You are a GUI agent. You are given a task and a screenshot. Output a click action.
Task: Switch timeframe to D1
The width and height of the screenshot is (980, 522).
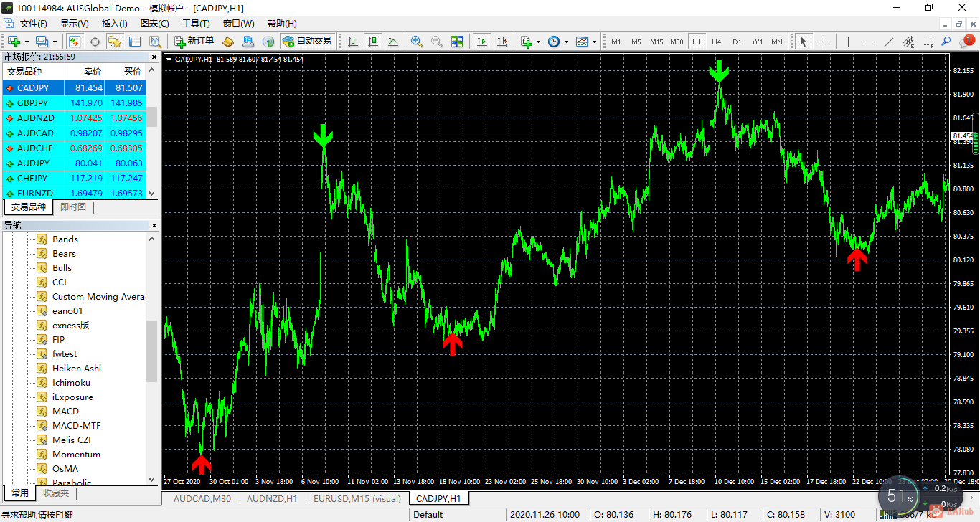[737, 42]
